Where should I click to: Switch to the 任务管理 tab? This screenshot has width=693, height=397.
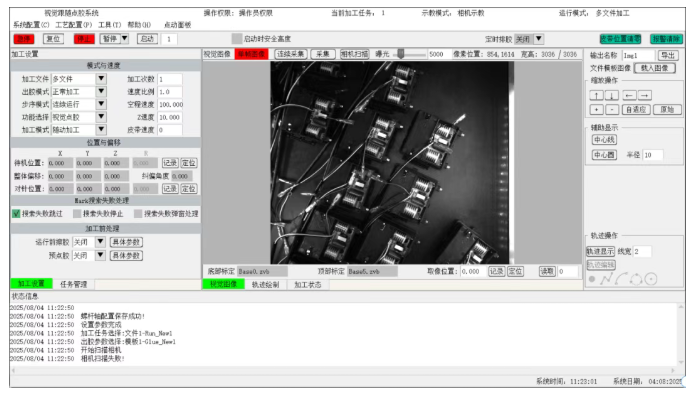tap(73, 284)
